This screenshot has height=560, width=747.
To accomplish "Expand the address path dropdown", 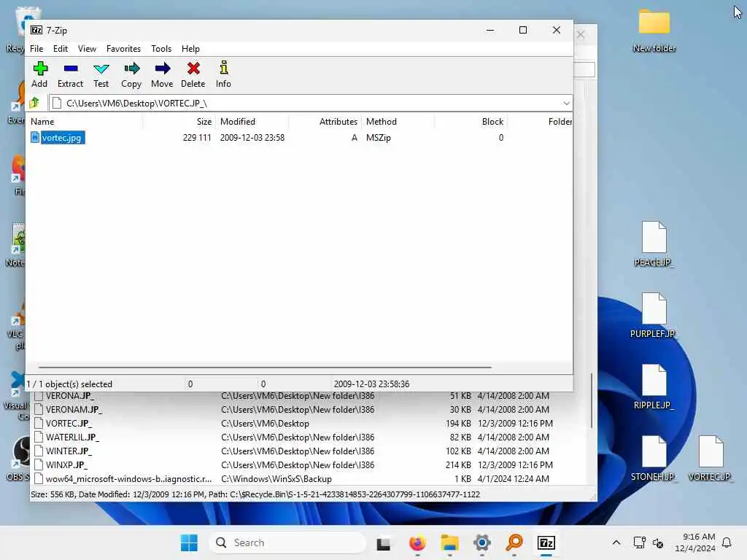I will [x=566, y=104].
